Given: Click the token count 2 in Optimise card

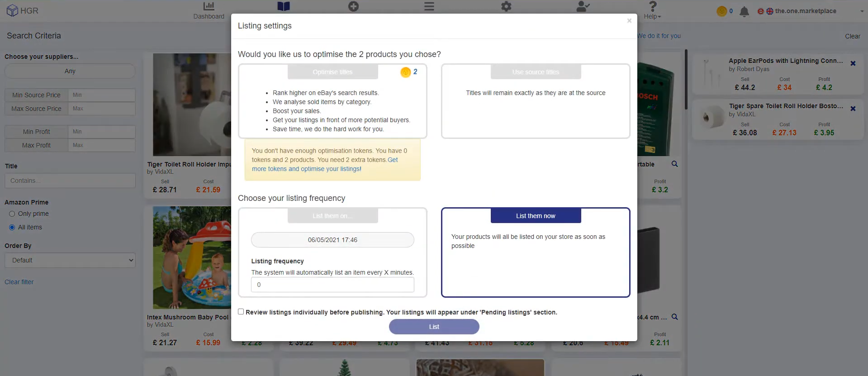Looking at the screenshot, I should pos(415,72).
